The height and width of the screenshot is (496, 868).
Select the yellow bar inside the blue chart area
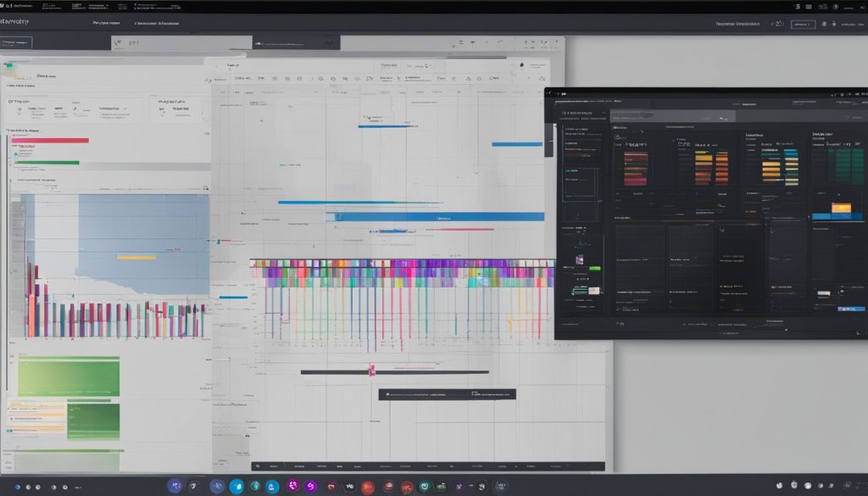136,258
